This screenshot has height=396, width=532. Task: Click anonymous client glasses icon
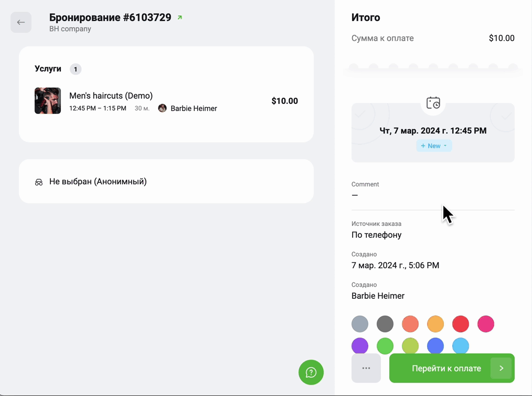click(39, 182)
